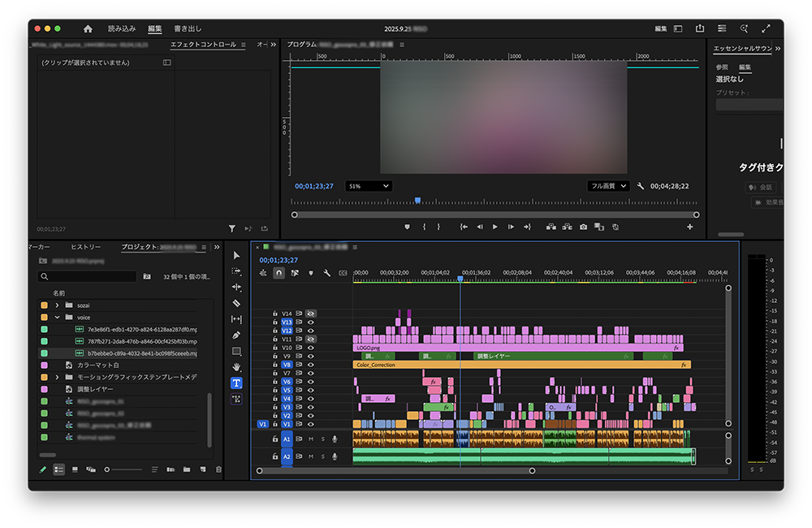
Task: Show hidden track V14 with eye toggle
Action: click(x=311, y=314)
